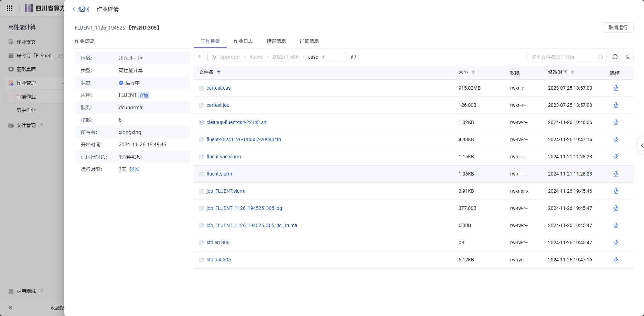The width and height of the screenshot is (644, 316).
Task: Open 文件管理 in sidebar
Action: coord(26,125)
